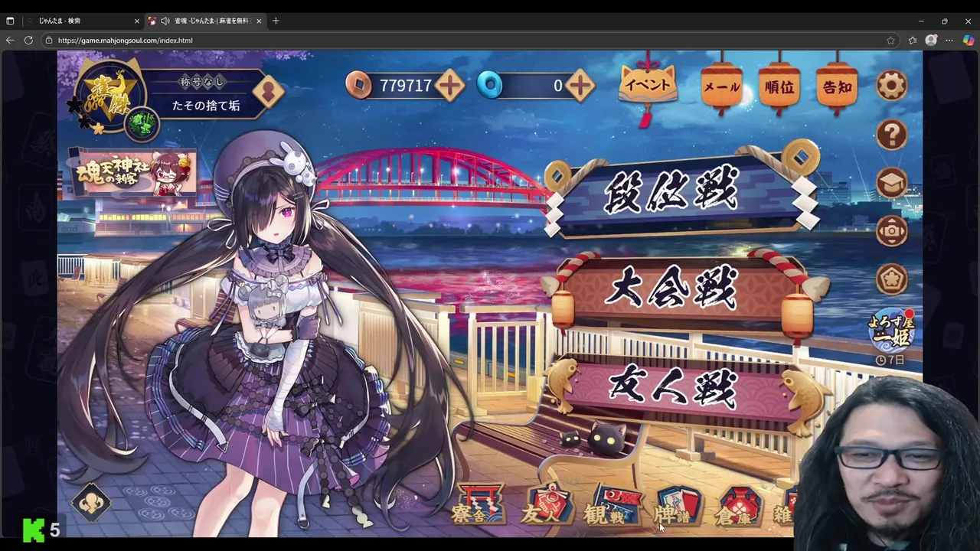Image resolution: width=980 pixels, height=551 pixels.
Task: Open the 告知 announcement lantern
Action: coord(837,86)
